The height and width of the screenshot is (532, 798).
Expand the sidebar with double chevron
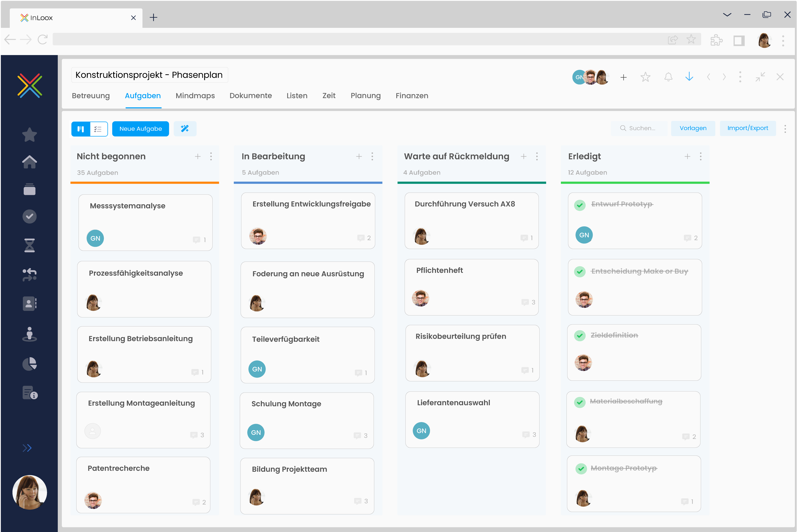tap(27, 448)
